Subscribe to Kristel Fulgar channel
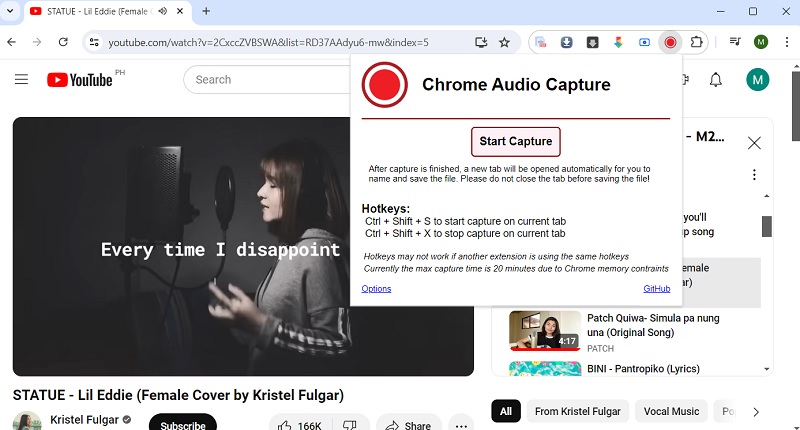The image size is (800, 430). pos(183,424)
